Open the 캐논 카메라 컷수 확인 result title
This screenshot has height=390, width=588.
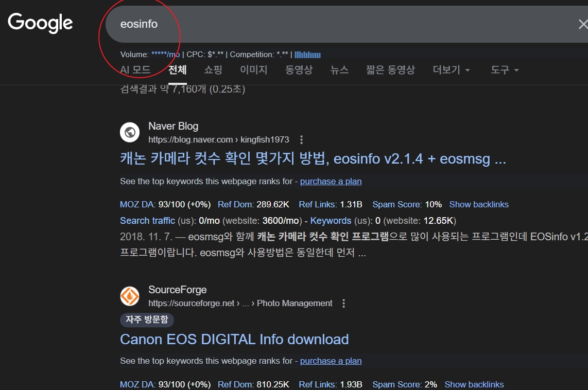click(x=313, y=159)
